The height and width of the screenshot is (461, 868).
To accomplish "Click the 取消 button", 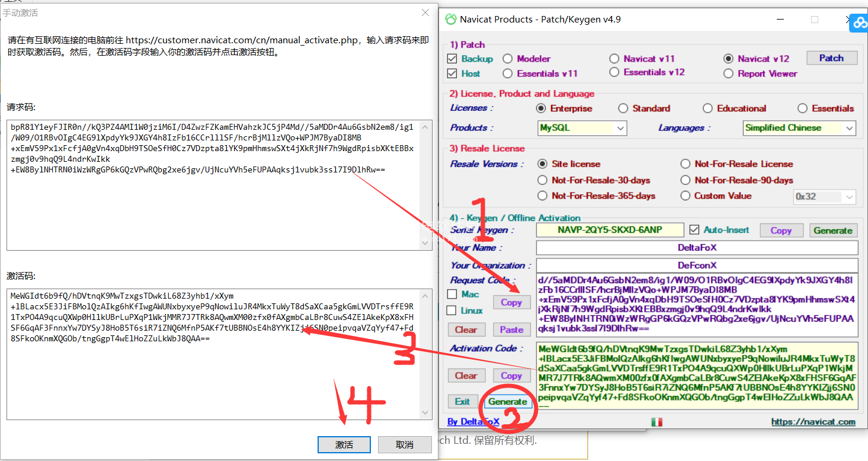I will (405, 444).
